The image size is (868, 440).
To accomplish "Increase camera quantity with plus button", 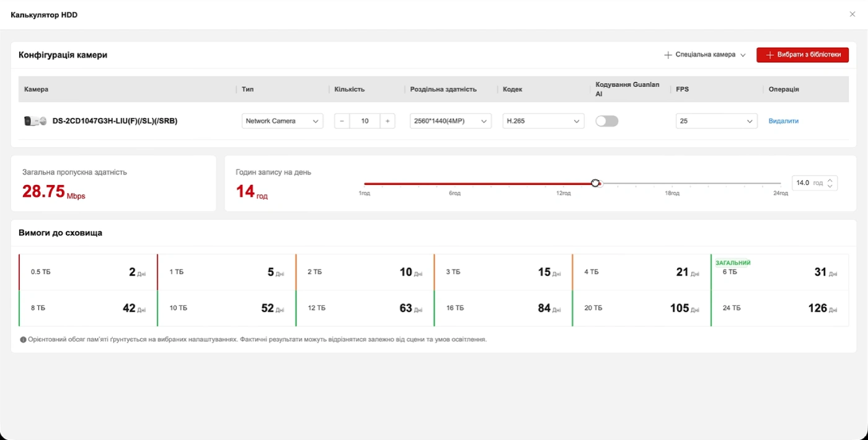I will 387,121.
